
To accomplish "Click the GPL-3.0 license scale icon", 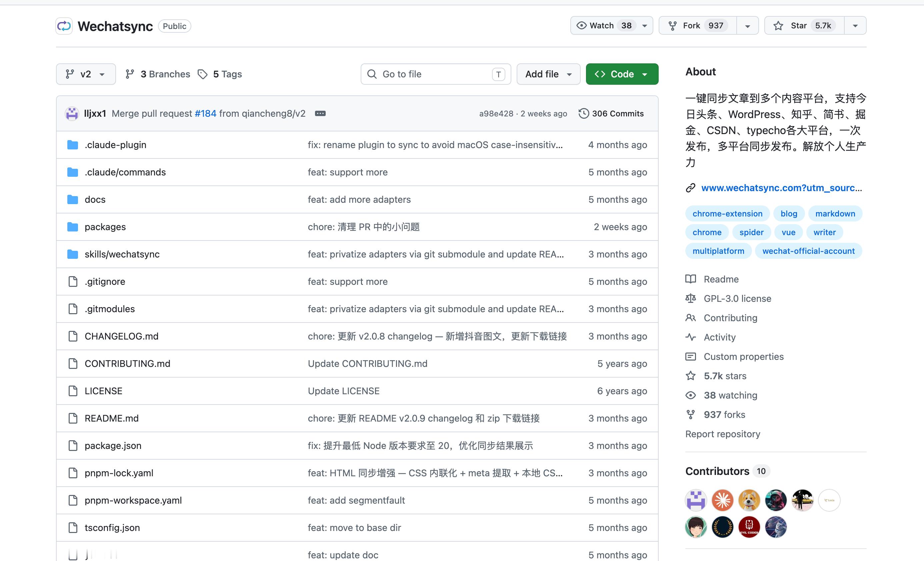I will (x=690, y=298).
